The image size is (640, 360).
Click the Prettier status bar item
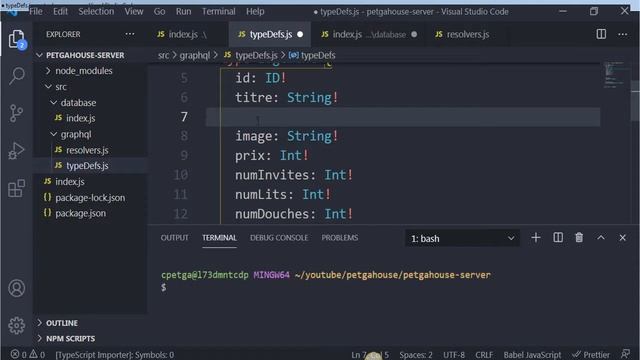591,354
